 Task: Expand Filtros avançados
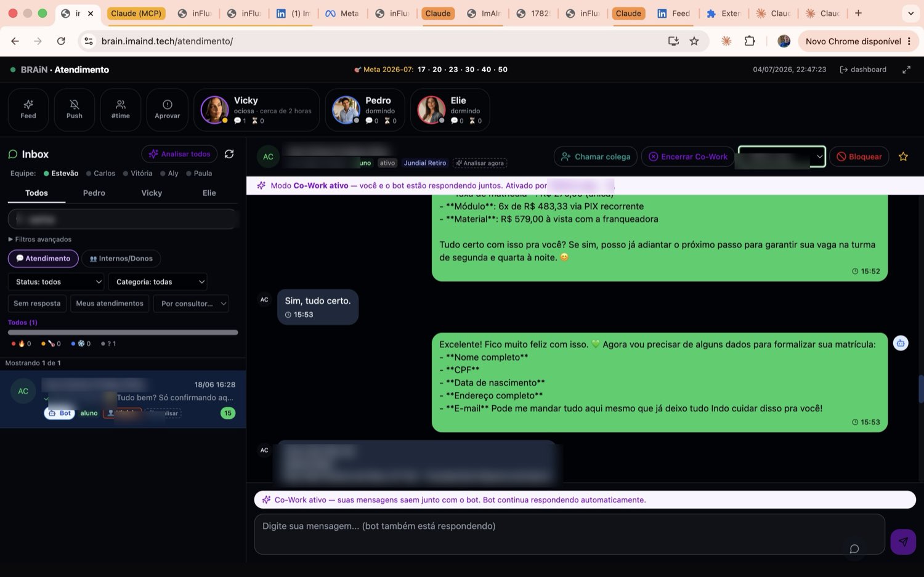click(40, 239)
